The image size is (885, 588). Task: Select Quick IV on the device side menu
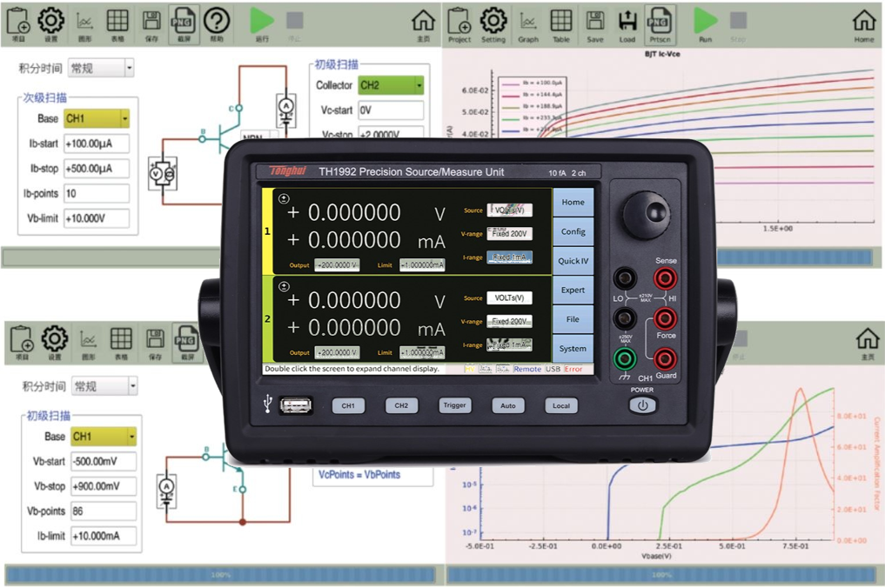pos(573,261)
